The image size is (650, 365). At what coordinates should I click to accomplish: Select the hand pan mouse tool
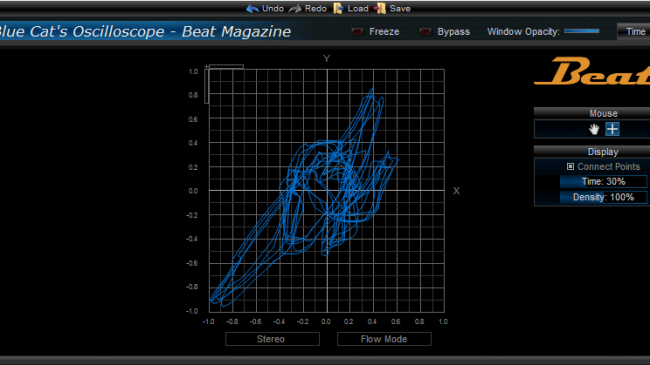pyautogui.click(x=594, y=129)
